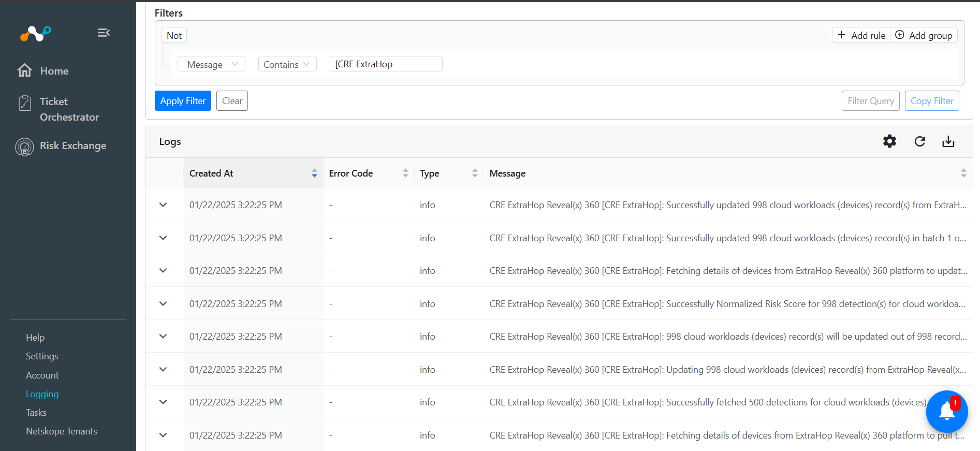Toggle the Not filter condition

tap(174, 35)
